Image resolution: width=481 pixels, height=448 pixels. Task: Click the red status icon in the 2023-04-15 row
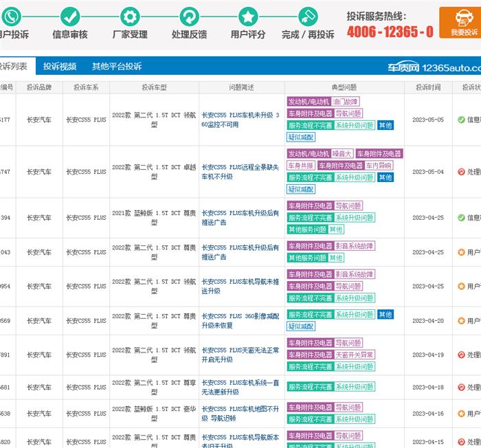coord(461,442)
